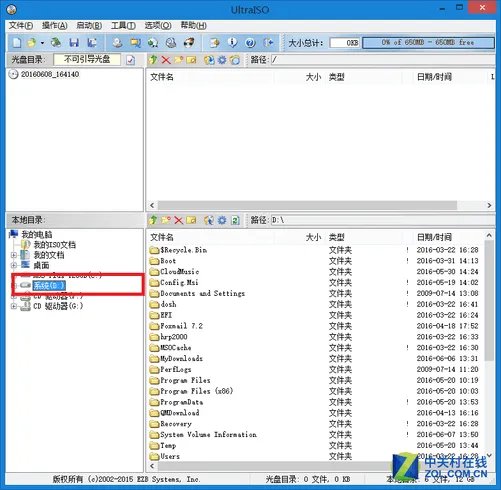The height and width of the screenshot is (490, 501).
Task: Open the dropdown arrow beside Open icon
Action: [42, 43]
